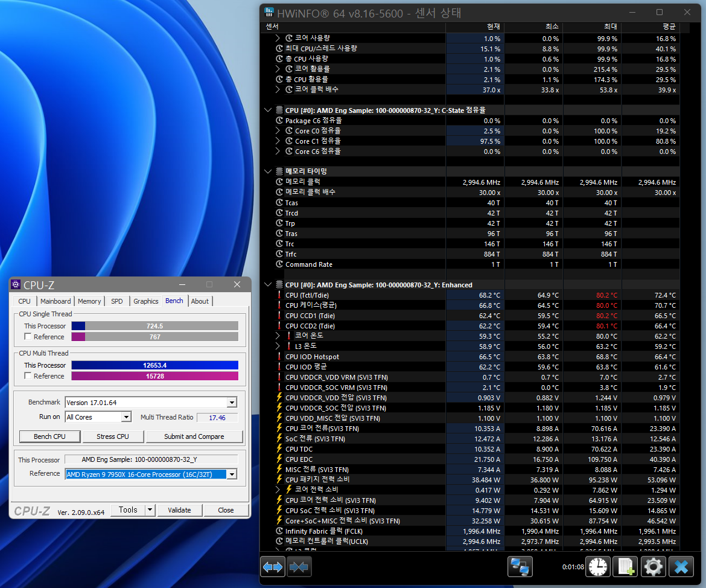Click the chip icon beside 메모리 타이밍 header
This screenshot has width=706, height=588.
click(279, 171)
